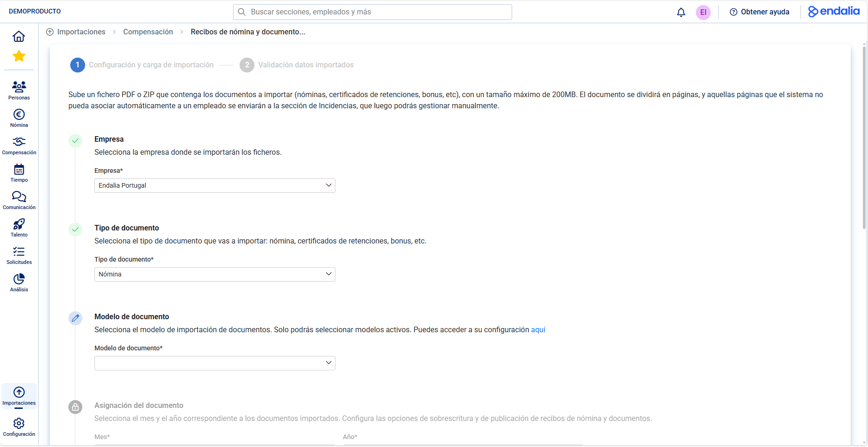
Task: Open the Importaciones sidebar section
Action: pos(19,396)
